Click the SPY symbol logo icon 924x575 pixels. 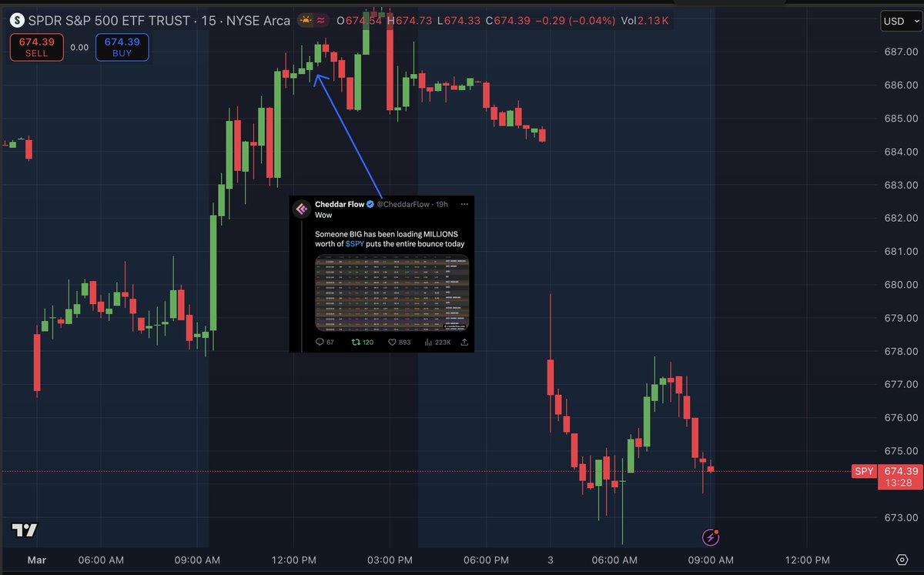(x=17, y=20)
